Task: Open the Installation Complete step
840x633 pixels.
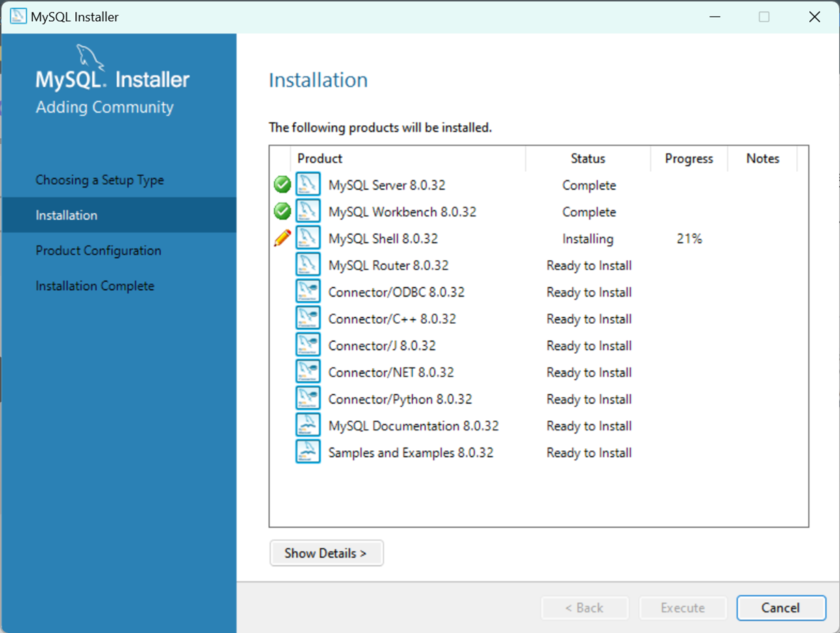Action: point(95,286)
